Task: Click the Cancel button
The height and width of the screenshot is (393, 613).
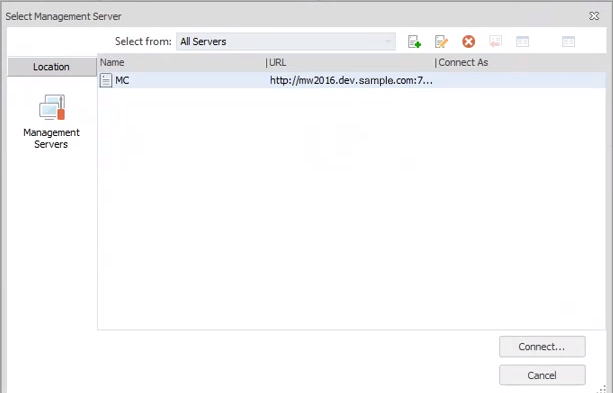Action: (x=542, y=375)
